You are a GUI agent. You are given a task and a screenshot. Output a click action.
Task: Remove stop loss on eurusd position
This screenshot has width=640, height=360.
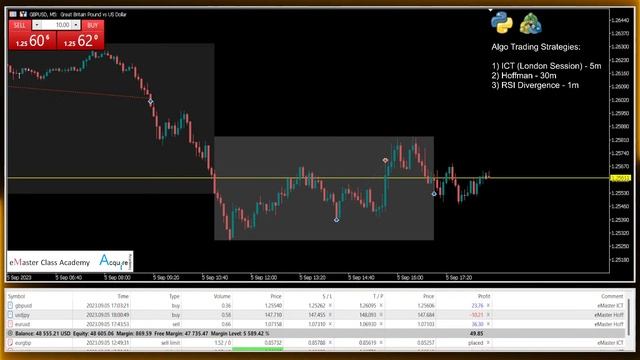point(330,324)
